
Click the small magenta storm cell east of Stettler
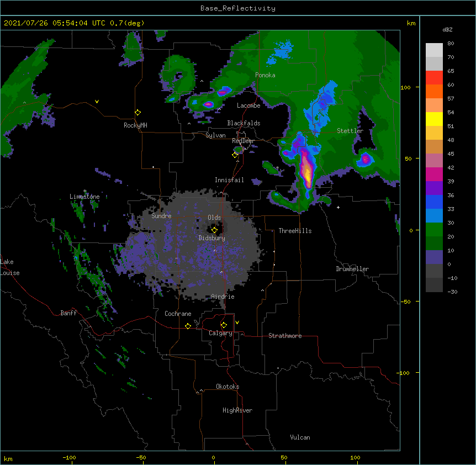pyautogui.click(x=366, y=158)
